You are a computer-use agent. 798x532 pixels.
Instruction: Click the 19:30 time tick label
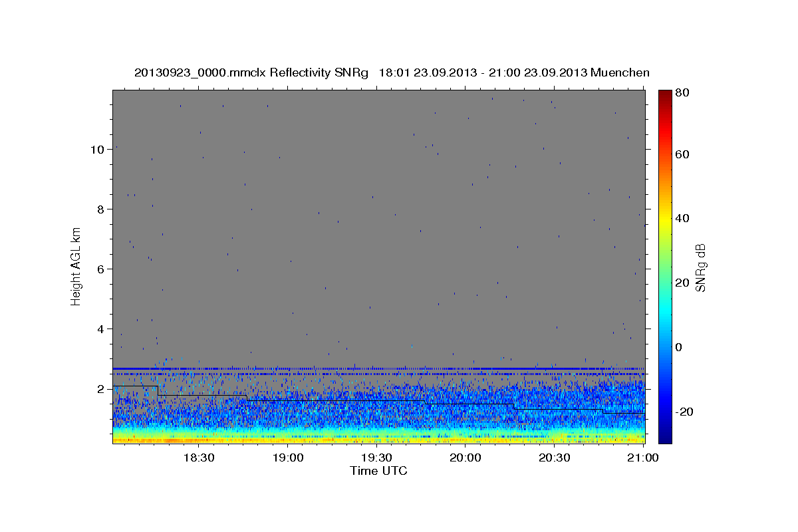(x=376, y=458)
